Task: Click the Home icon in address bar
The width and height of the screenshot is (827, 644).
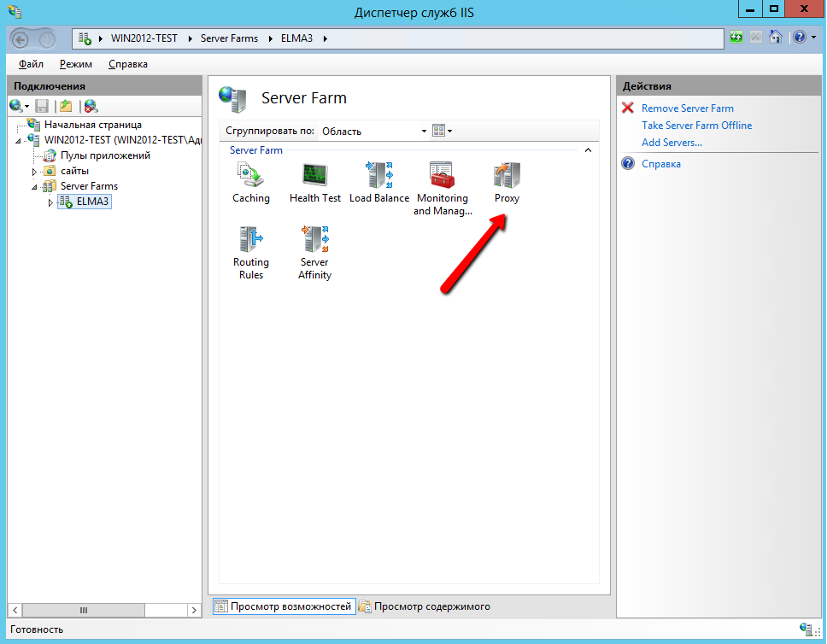Action: tap(775, 38)
